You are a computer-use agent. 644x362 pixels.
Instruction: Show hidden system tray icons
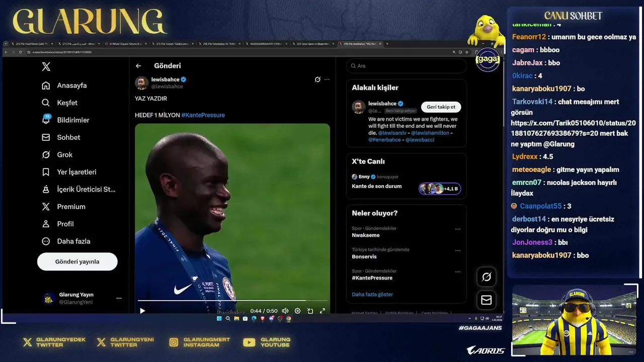(x=469, y=318)
